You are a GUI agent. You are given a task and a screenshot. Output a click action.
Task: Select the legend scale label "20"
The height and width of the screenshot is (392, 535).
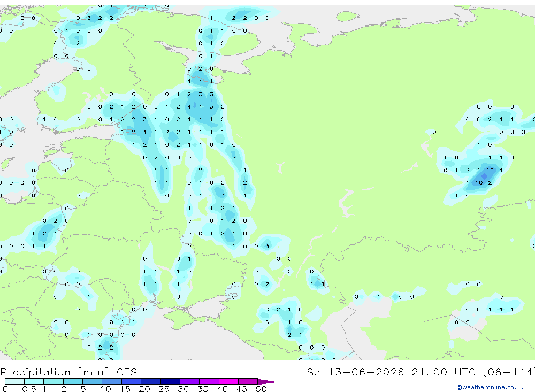pyautogui.click(x=144, y=389)
